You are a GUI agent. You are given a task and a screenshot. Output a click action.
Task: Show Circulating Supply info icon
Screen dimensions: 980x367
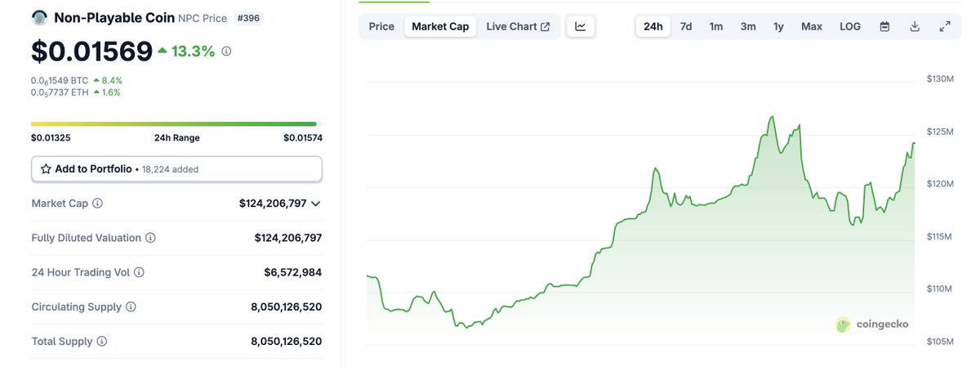click(131, 307)
